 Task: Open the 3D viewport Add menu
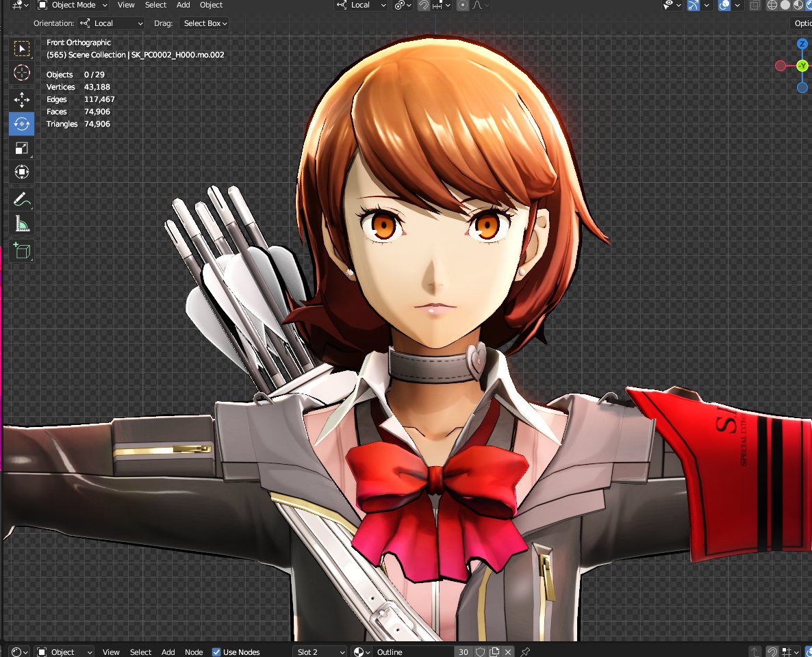tap(183, 5)
